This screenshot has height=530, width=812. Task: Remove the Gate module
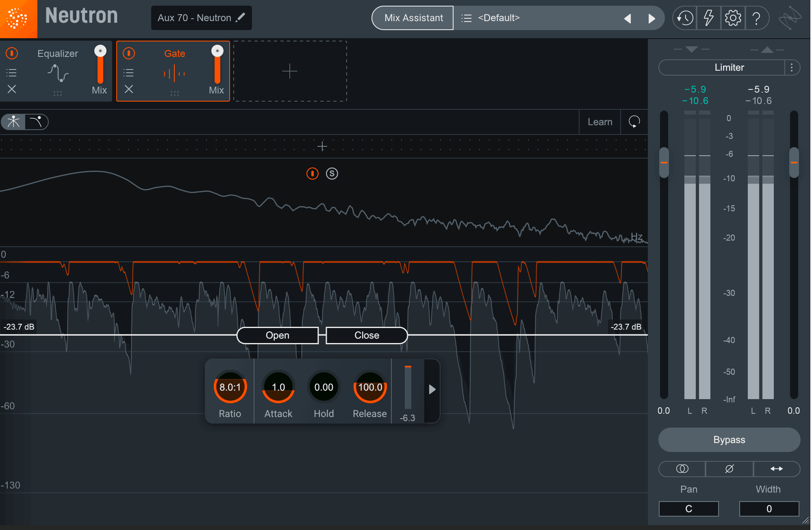129,89
